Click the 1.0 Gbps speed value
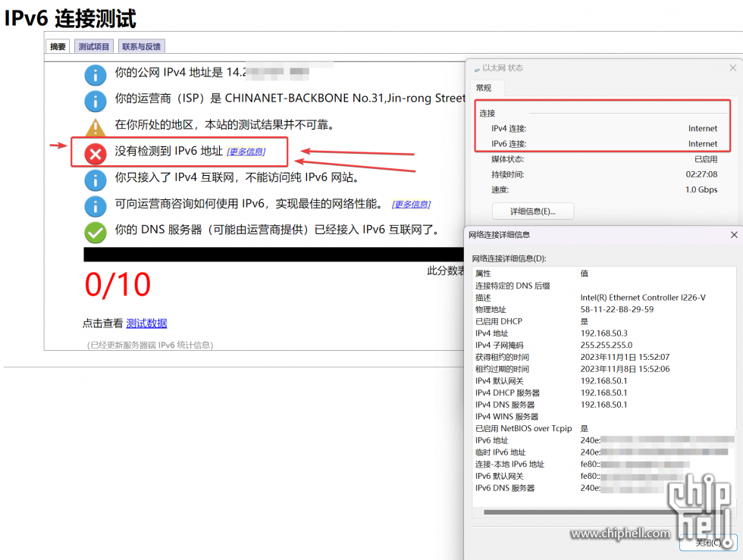743x560 pixels. (x=701, y=189)
